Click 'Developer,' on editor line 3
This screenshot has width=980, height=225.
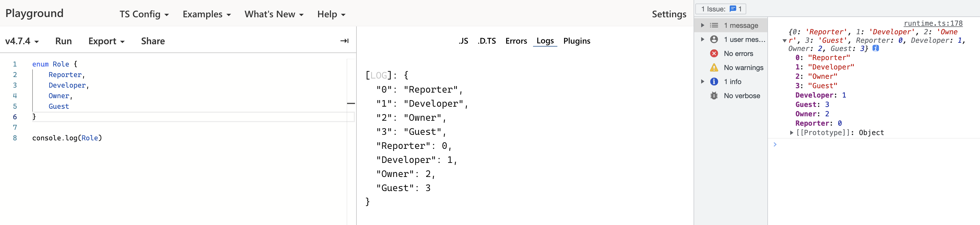[69, 85]
